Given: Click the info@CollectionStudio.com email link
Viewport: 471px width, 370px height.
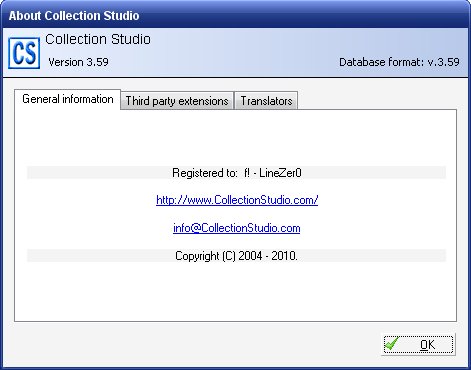Looking at the screenshot, I should tap(237, 228).
